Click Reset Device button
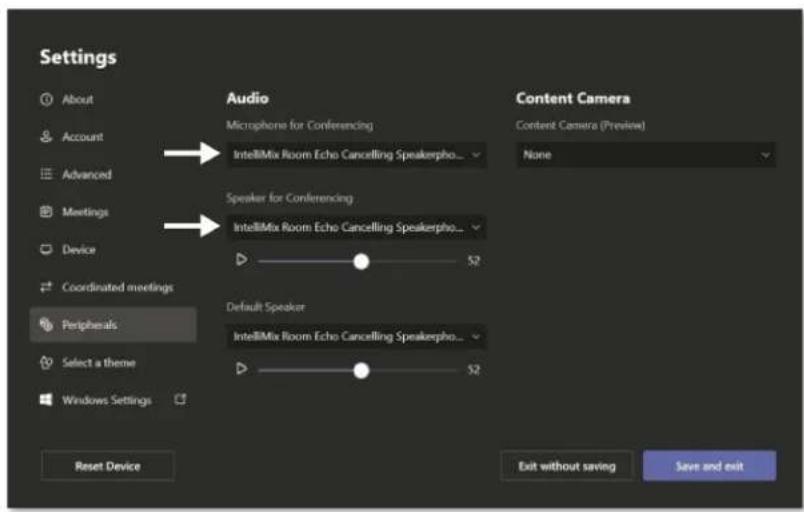 (108, 466)
